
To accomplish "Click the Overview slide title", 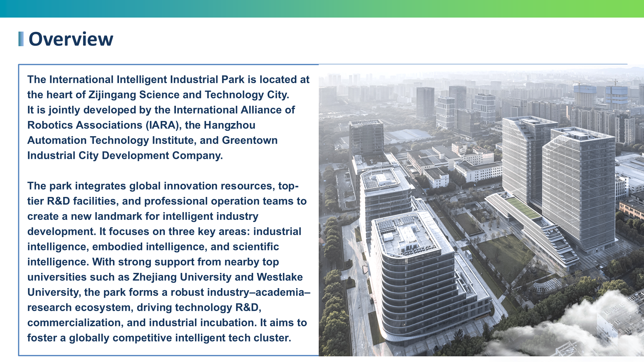I will [x=71, y=39].
